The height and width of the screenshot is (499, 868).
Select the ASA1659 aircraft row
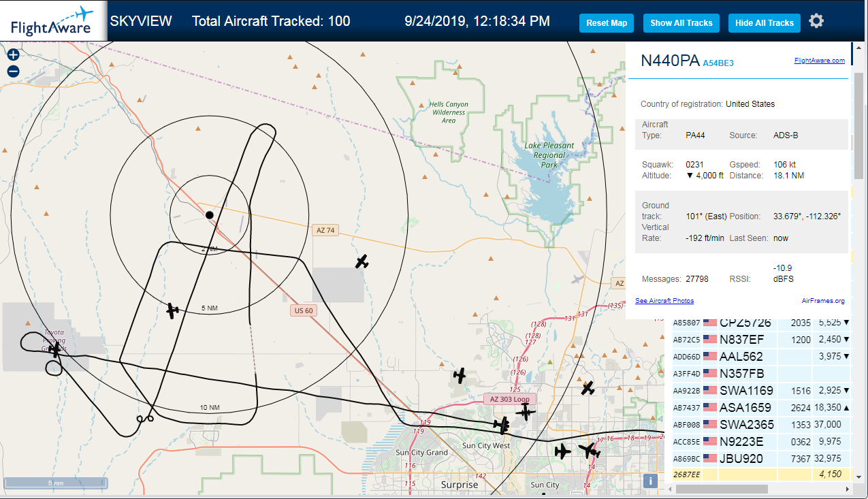(x=761, y=407)
